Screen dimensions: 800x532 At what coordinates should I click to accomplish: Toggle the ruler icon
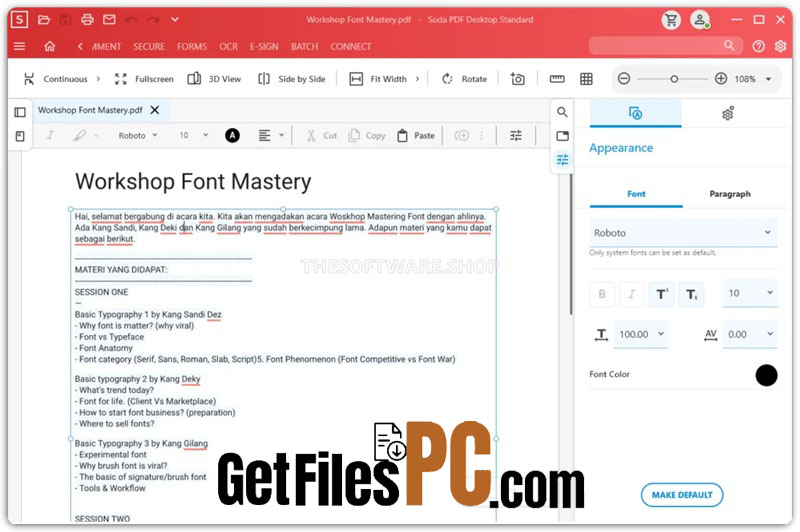[557, 79]
